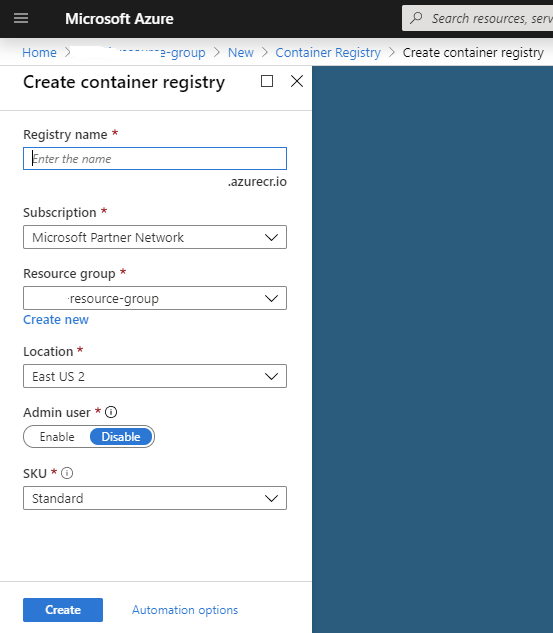Focus the Registry name input field
553x633 pixels.
pos(155,159)
